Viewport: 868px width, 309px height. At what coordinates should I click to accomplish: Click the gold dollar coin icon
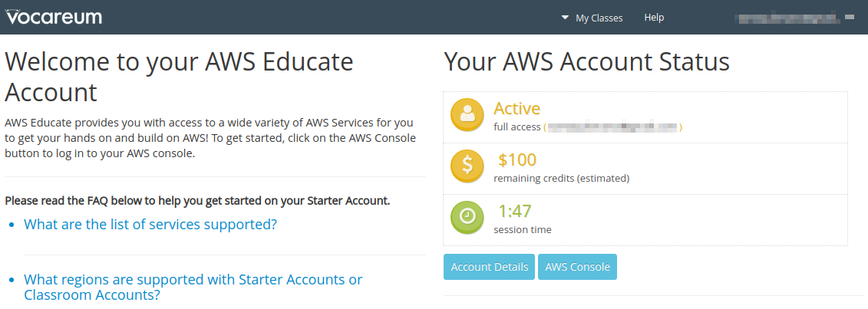(467, 166)
